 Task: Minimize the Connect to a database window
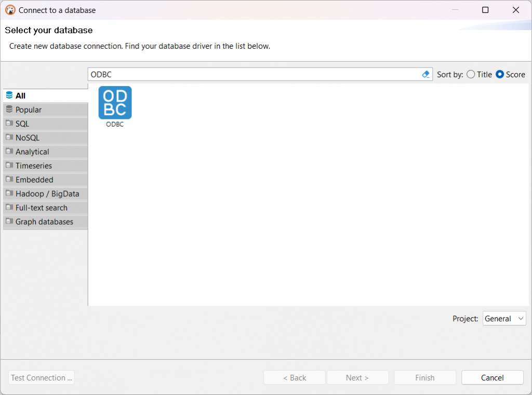pos(455,10)
